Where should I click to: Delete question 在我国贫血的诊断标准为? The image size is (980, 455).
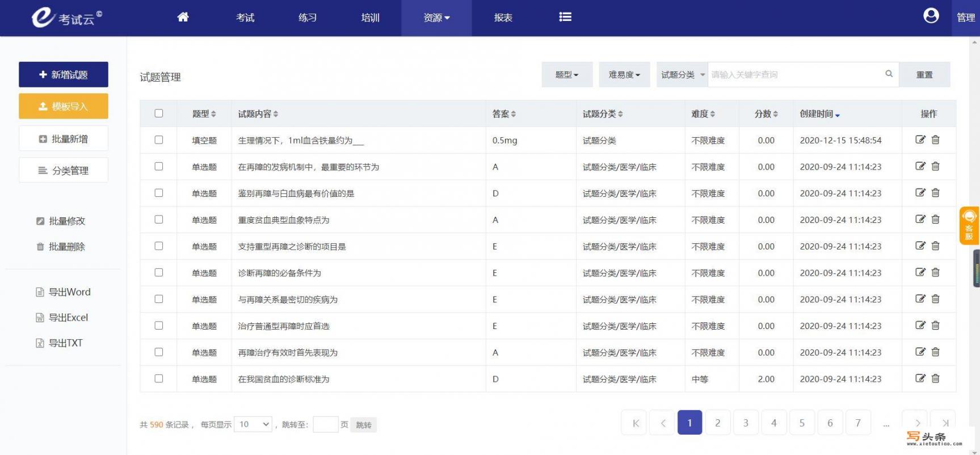(x=935, y=378)
